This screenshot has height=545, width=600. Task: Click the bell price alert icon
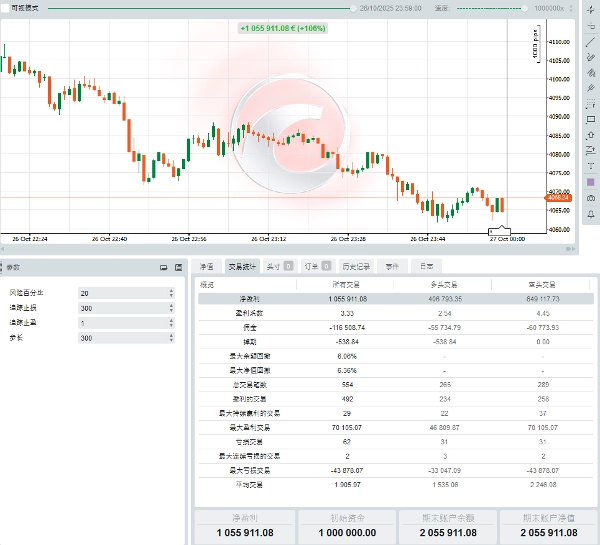point(590,214)
